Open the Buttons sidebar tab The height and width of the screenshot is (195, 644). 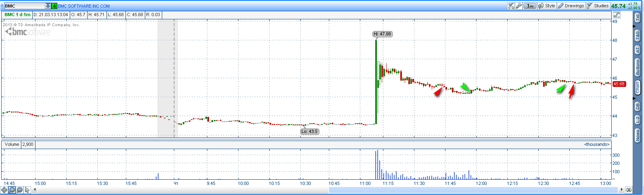(x=638, y=67)
